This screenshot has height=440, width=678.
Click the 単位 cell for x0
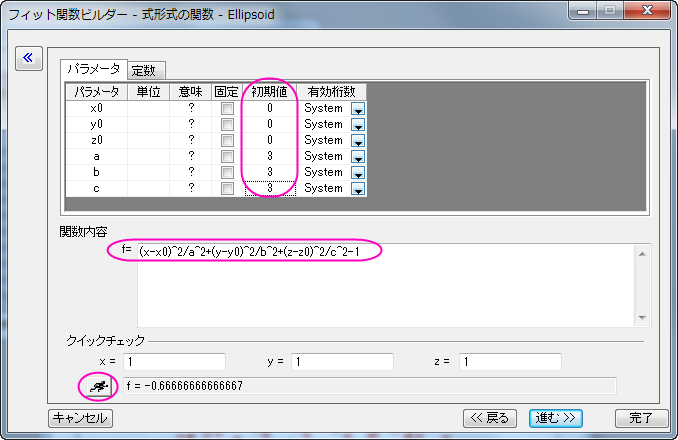pos(148,108)
